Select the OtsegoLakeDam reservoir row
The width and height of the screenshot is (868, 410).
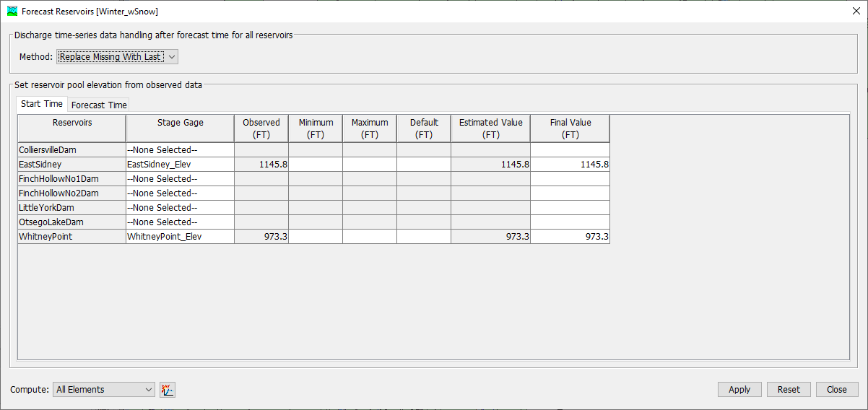pyautogui.click(x=71, y=222)
